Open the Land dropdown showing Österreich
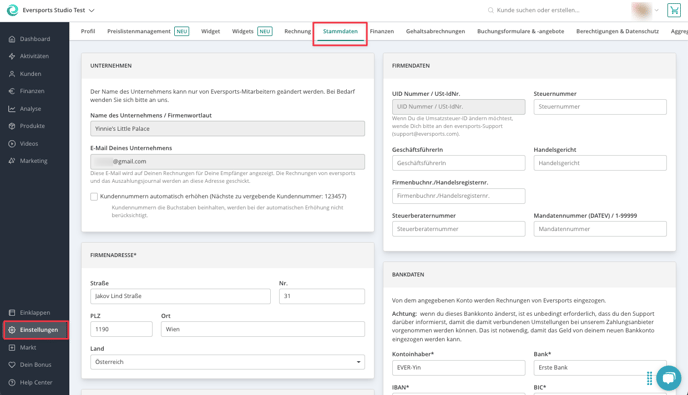688x395 pixels. 227,362
